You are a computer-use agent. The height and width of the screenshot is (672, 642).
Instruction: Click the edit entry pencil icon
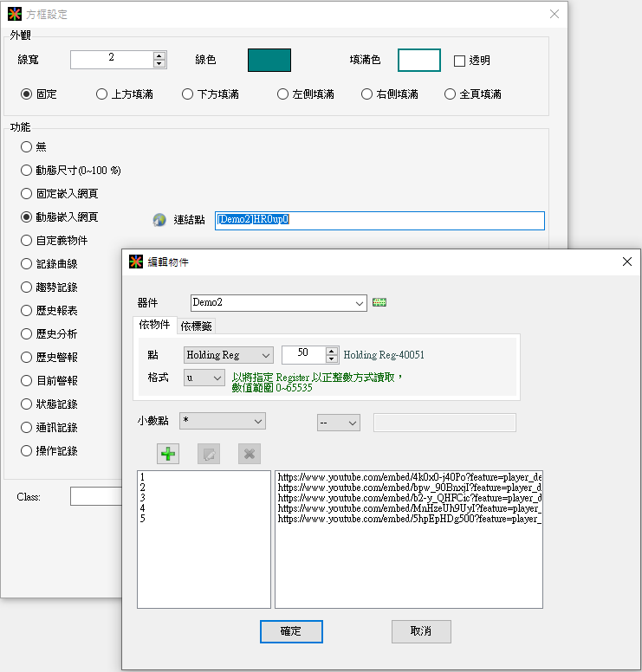[209, 454]
